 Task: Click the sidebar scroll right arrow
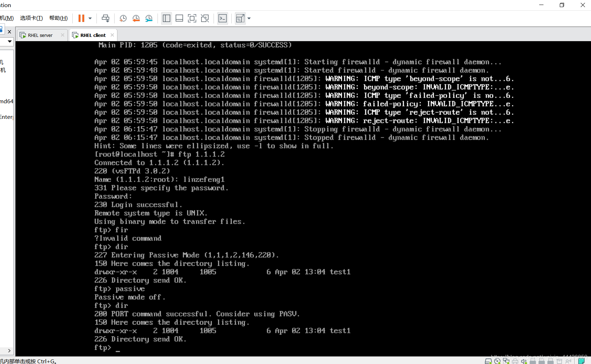click(x=9, y=351)
